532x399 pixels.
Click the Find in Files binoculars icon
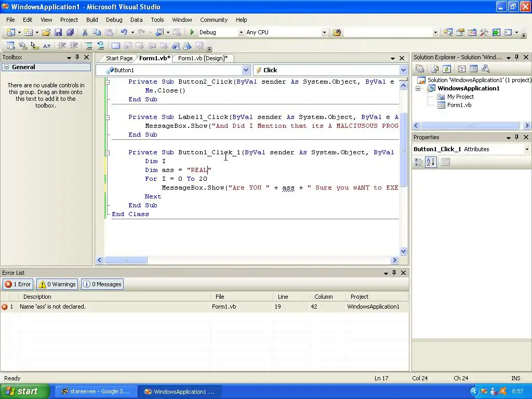[x=337, y=32]
